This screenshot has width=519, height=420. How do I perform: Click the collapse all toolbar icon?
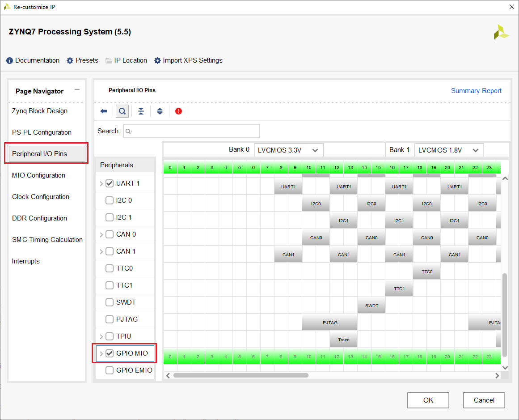point(141,111)
